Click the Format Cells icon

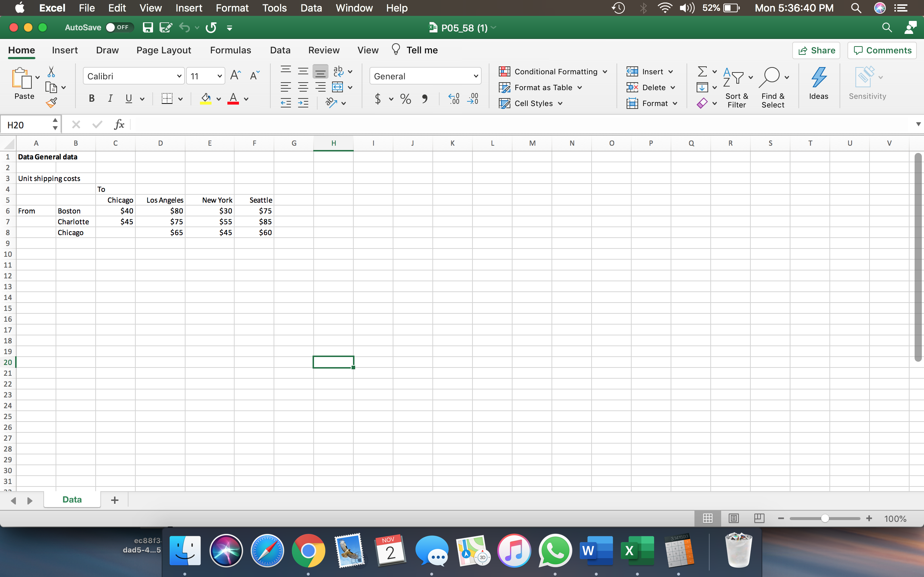632,103
